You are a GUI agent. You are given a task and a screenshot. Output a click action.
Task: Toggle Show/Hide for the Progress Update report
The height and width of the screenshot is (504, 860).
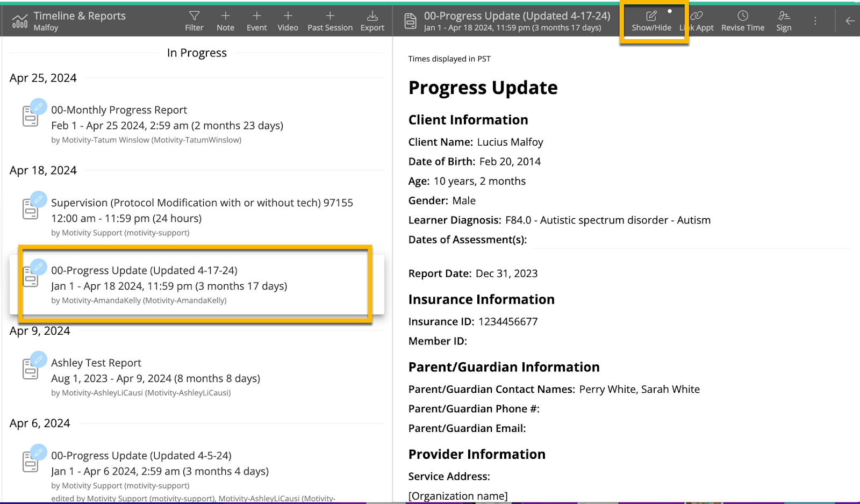[652, 20]
